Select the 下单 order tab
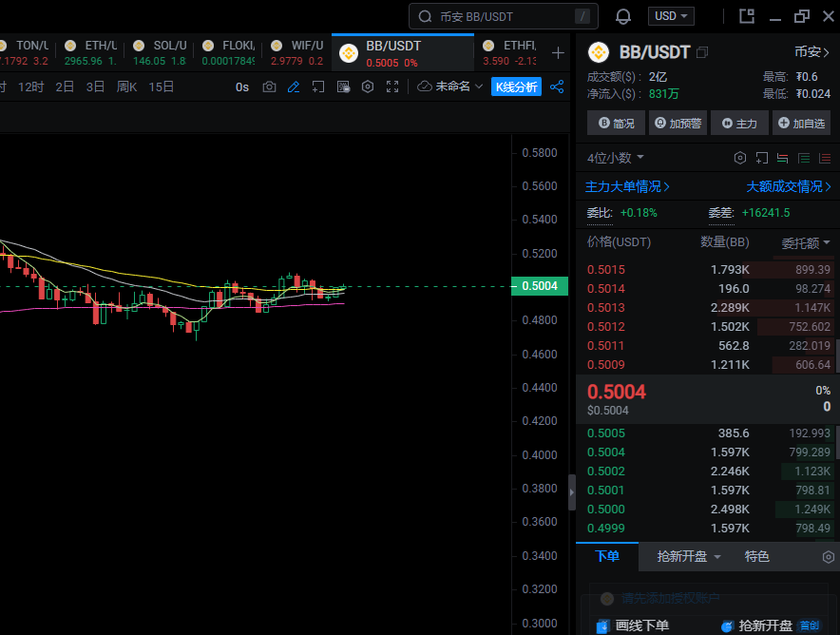This screenshot has height=635, width=840. tap(607, 556)
